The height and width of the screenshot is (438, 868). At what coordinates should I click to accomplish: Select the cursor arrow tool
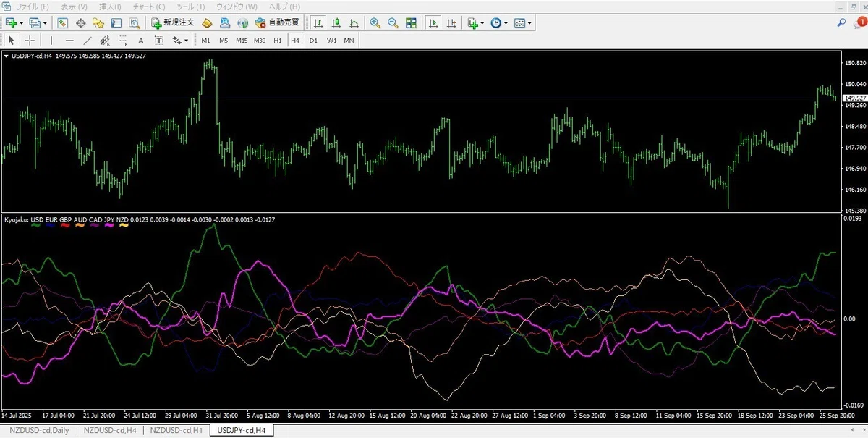[x=12, y=41]
